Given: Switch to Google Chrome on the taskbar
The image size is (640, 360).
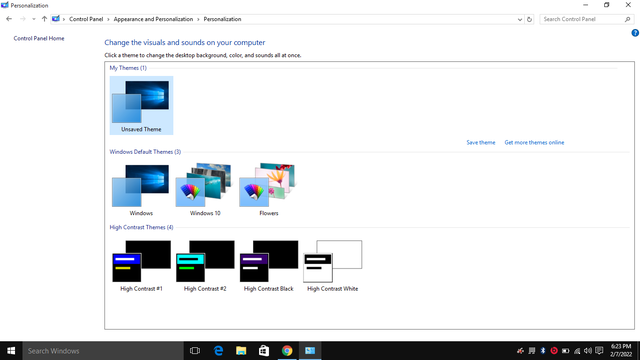Looking at the screenshot, I should pyautogui.click(x=287, y=351).
